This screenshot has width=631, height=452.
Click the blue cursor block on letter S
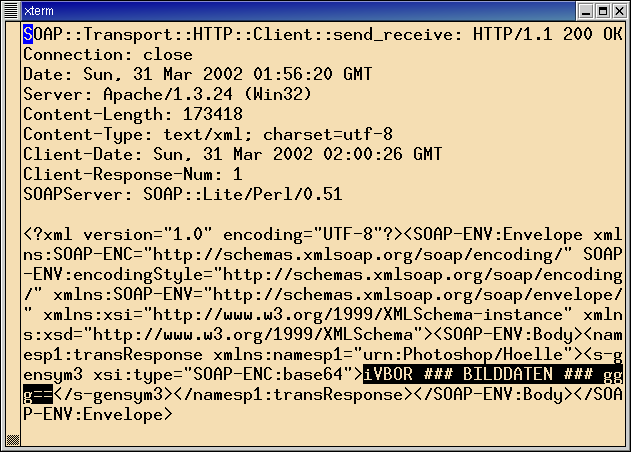pos(28,35)
